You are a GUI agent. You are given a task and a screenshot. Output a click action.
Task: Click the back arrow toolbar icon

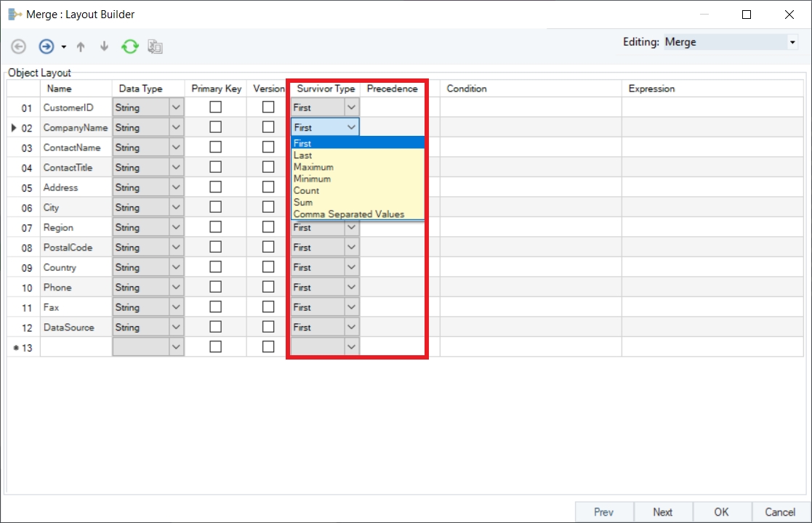coord(19,46)
